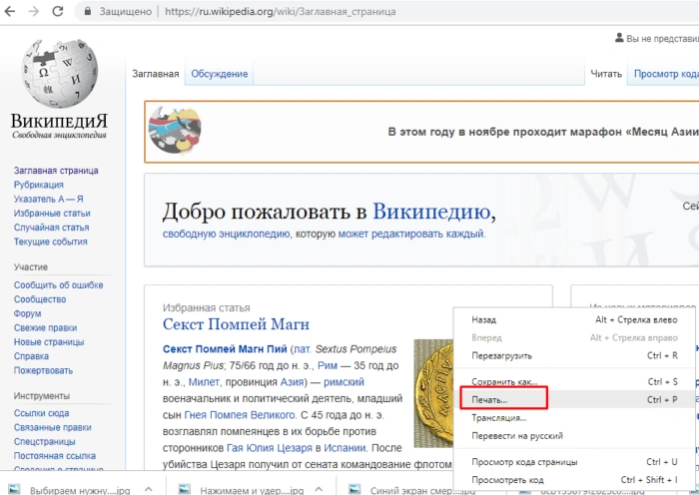Image resolution: width=699 pixels, height=495 pixels.
Task: Click the Asia Month marathon banner image
Action: tap(175, 131)
